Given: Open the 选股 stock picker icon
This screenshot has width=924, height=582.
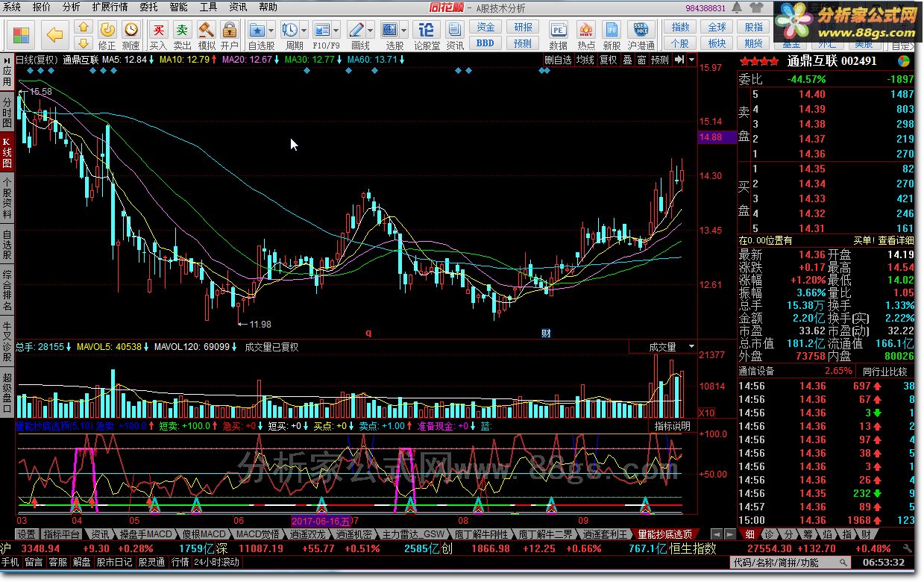Looking at the screenshot, I should [390, 30].
